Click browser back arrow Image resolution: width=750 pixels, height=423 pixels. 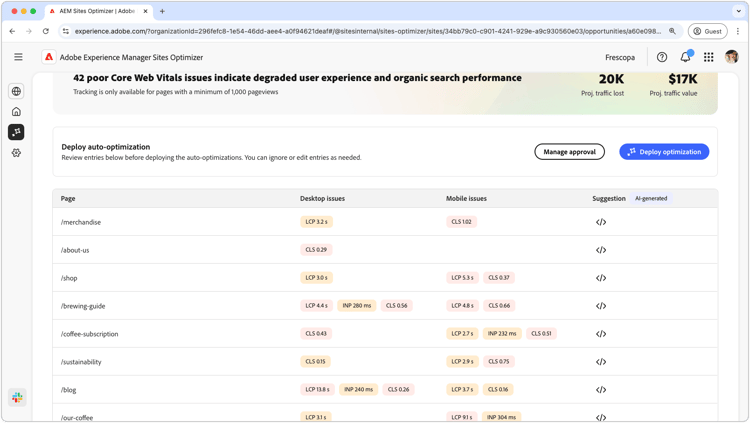[12, 31]
